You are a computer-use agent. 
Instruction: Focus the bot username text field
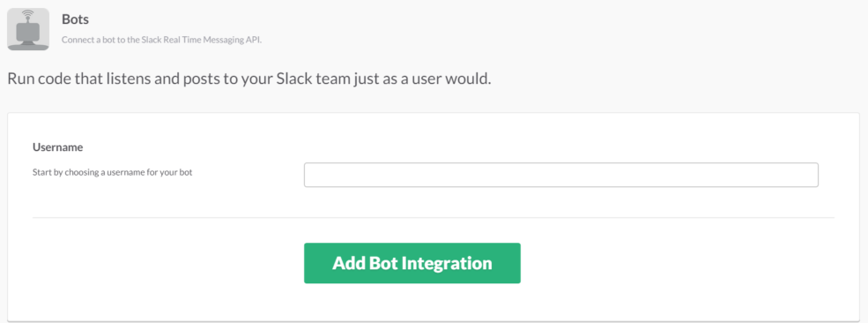(560, 175)
